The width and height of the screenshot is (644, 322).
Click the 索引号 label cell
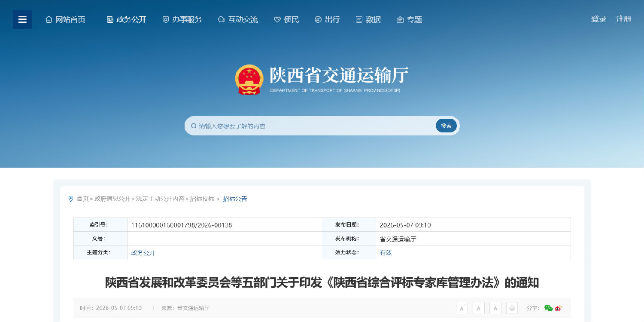pyautogui.click(x=100, y=225)
